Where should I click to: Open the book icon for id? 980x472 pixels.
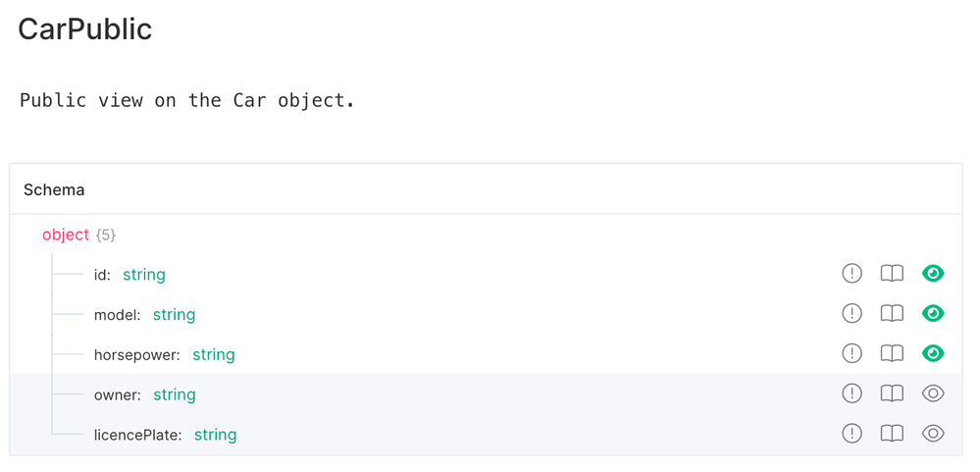892,274
